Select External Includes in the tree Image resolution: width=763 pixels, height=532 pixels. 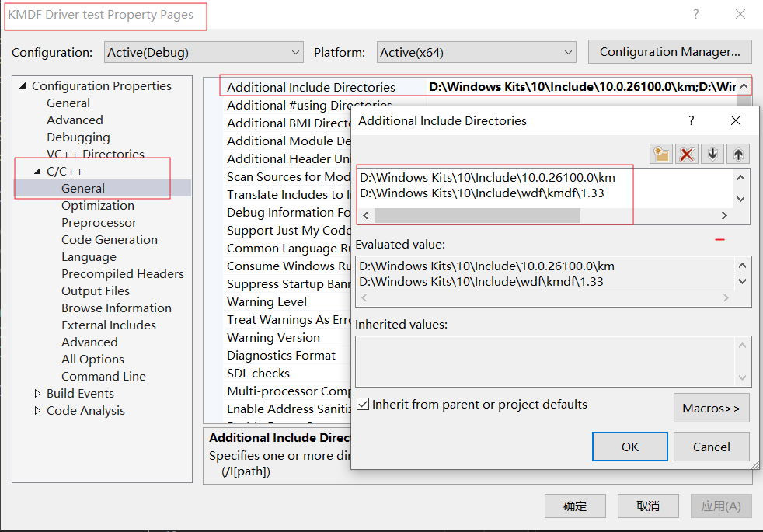(x=109, y=325)
